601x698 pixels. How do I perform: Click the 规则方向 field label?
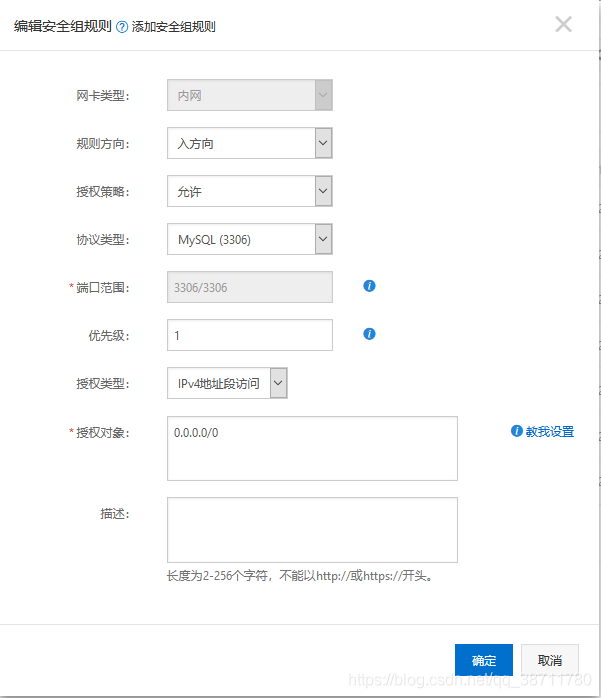click(x=102, y=144)
